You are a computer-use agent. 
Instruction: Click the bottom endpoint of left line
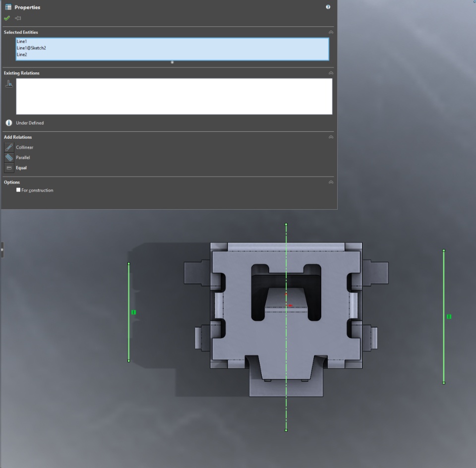tap(129, 361)
